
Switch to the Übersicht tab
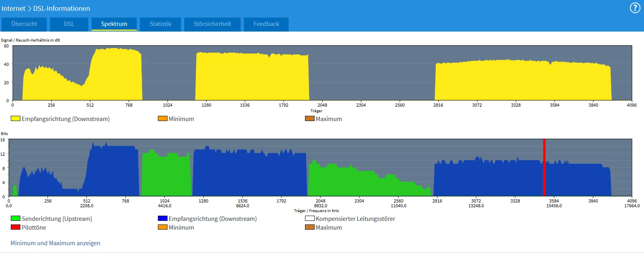coord(24,24)
